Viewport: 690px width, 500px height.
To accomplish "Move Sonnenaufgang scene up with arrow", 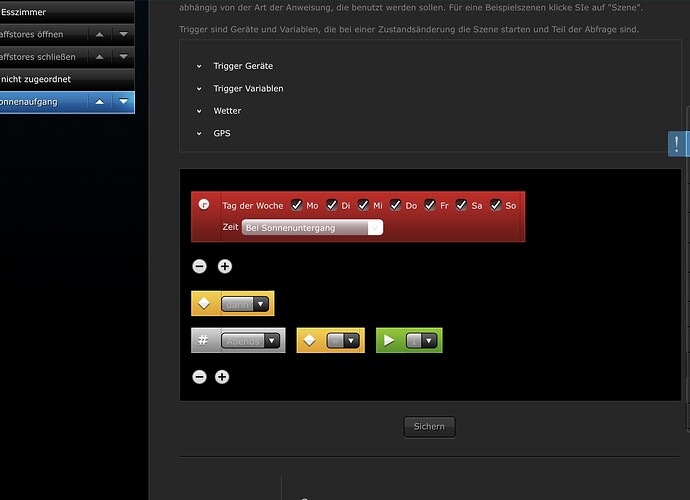I will click(100, 102).
